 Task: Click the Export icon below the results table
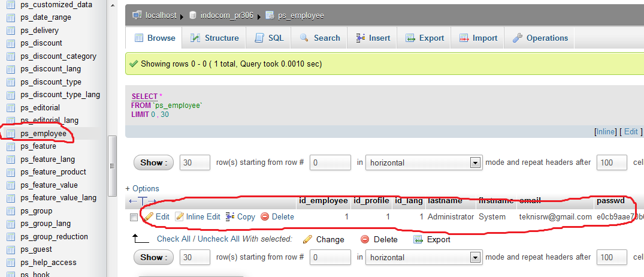tap(418, 239)
